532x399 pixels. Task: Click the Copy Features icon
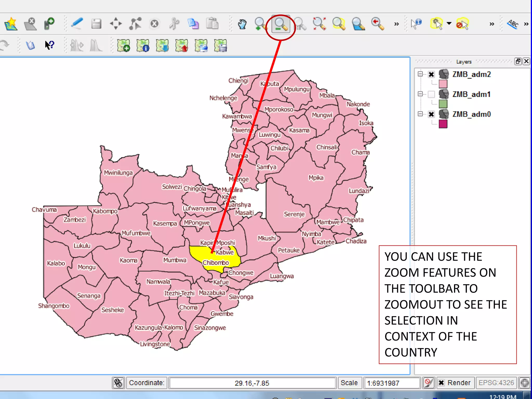pos(193,24)
